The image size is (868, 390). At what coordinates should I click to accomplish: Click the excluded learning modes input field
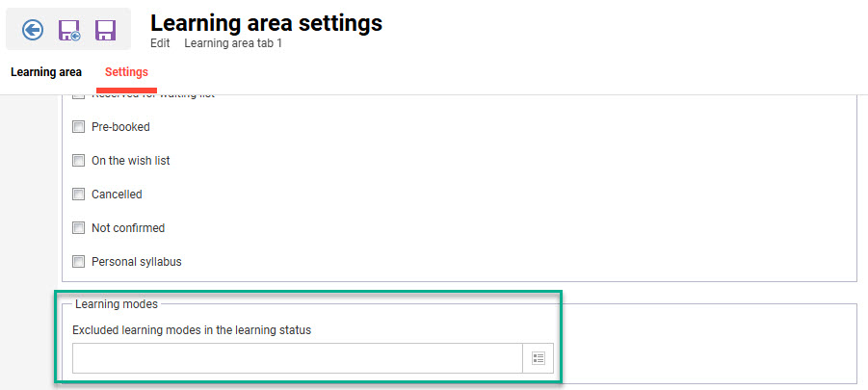point(297,358)
